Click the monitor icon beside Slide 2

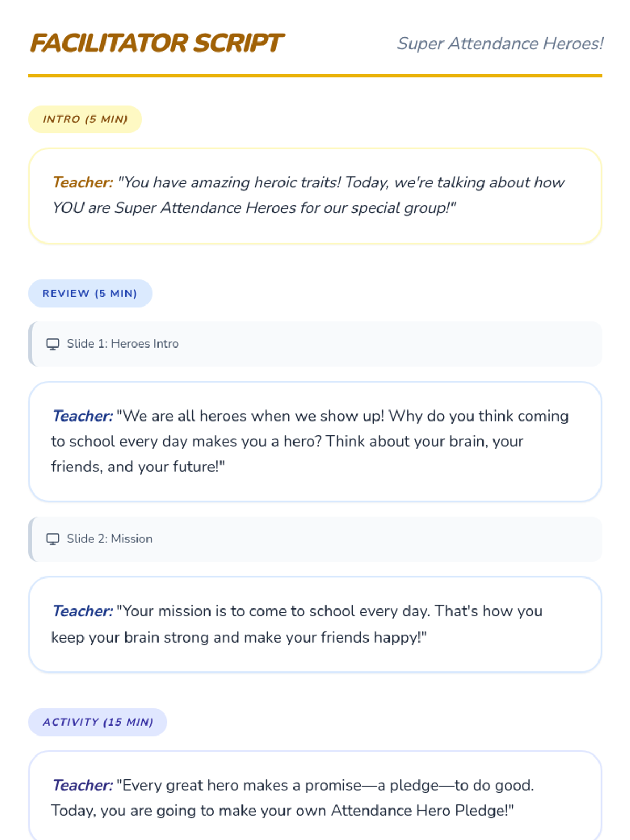(x=52, y=539)
